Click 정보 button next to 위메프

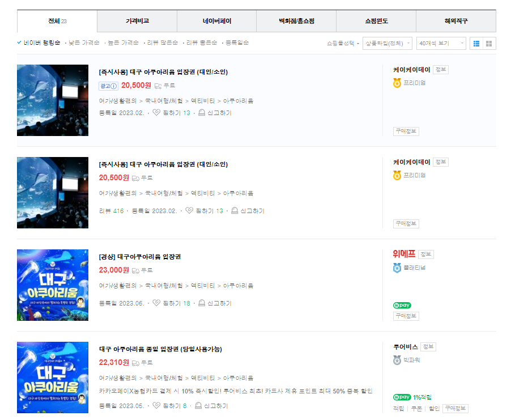(425, 254)
